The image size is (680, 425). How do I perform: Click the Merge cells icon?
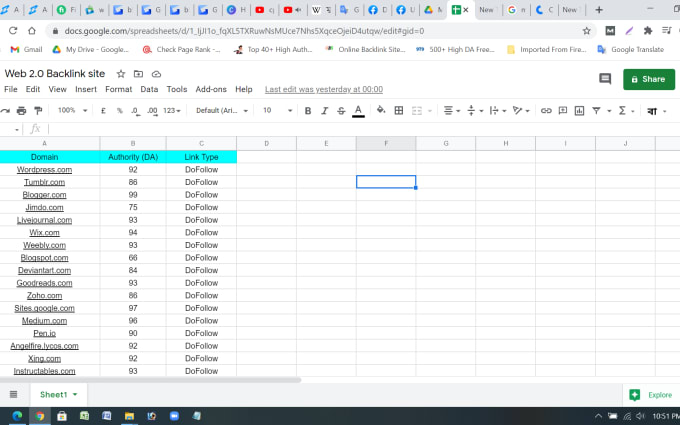point(417,111)
